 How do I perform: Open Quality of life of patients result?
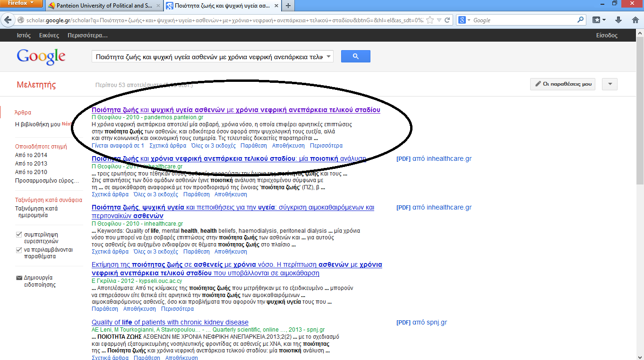click(170, 323)
